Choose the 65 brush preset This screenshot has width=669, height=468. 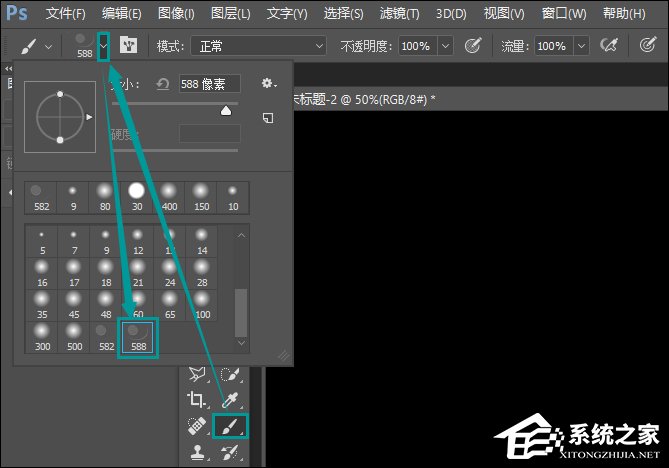pos(170,305)
